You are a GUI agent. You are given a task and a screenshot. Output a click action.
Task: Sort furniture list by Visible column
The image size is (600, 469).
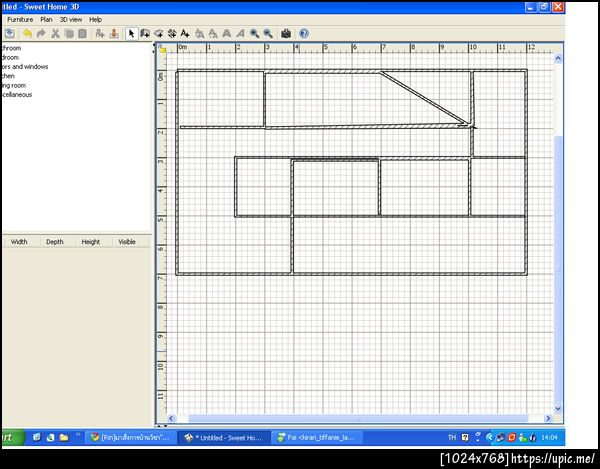[127, 242]
